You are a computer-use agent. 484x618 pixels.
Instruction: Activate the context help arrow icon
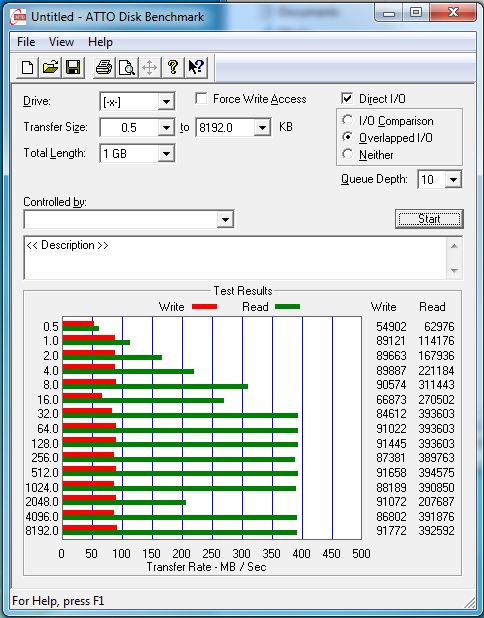click(x=195, y=67)
